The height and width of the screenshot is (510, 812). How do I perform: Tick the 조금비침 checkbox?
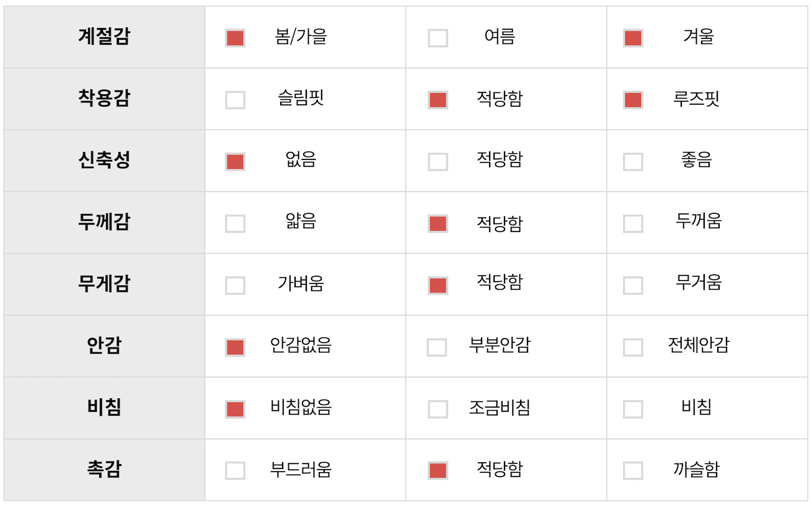pos(438,409)
